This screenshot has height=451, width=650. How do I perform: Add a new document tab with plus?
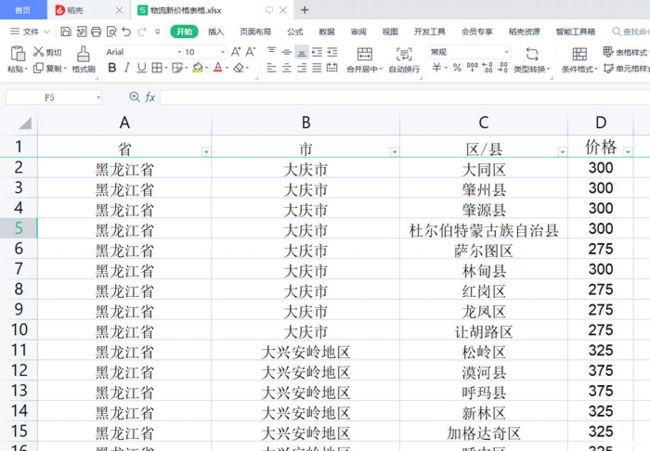pyautogui.click(x=305, y=10)
